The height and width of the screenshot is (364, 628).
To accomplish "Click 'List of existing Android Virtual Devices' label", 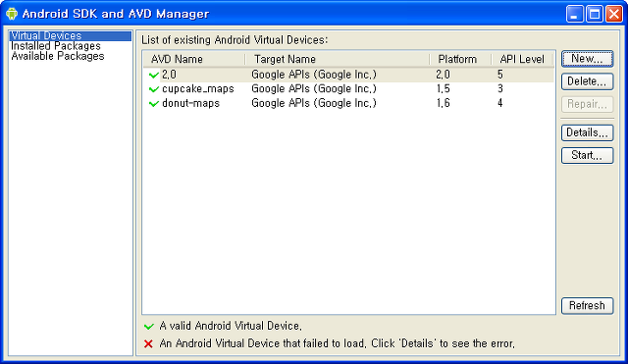I will point(235,40).
